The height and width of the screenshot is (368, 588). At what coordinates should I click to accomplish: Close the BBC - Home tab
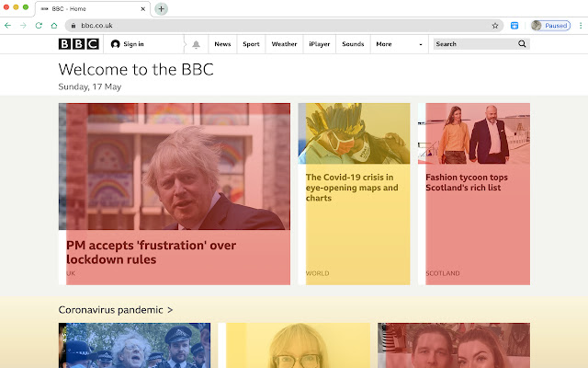coord(143,8)
